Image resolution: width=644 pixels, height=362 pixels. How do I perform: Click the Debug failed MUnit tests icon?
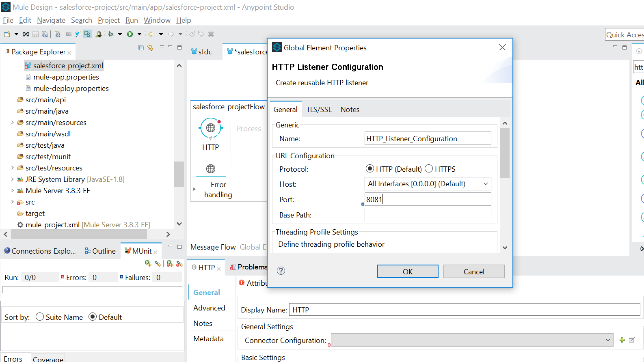tap(179, 263)
